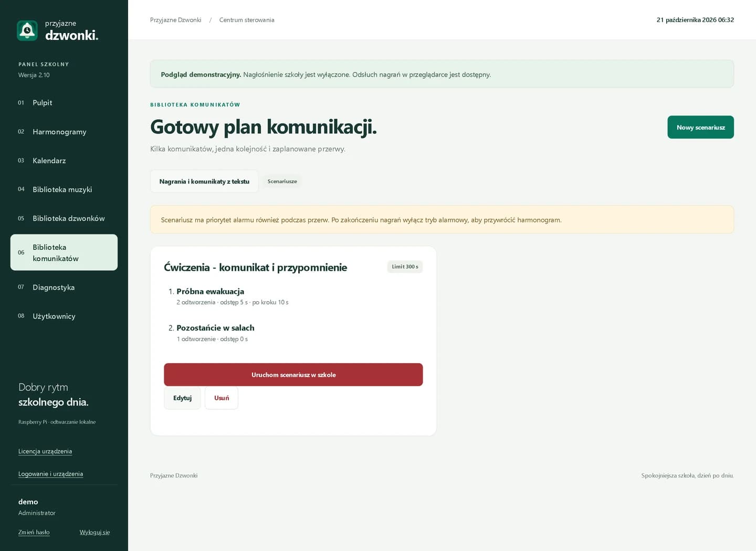756x551 pixels.
Task: Click Raspberry Pi · odtwarzanie lokalne text
Action: tap(57, 422)
